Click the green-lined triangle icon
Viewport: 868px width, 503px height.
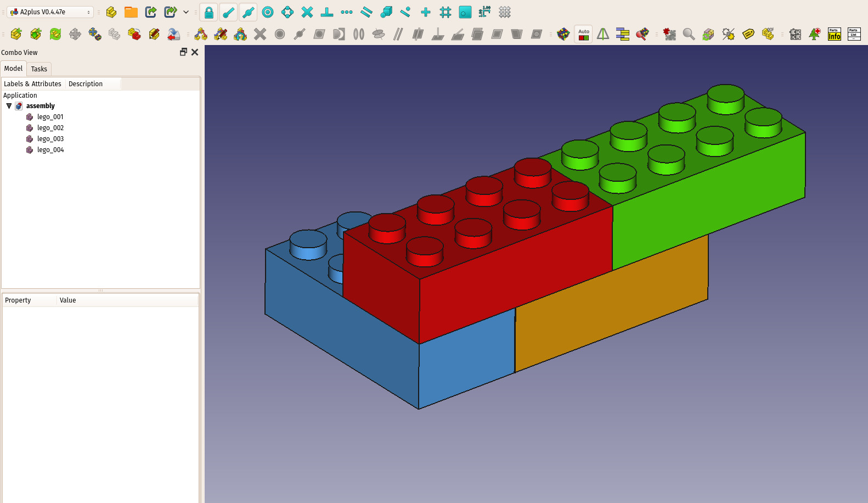pyautogui.click(x=603, y=34)
